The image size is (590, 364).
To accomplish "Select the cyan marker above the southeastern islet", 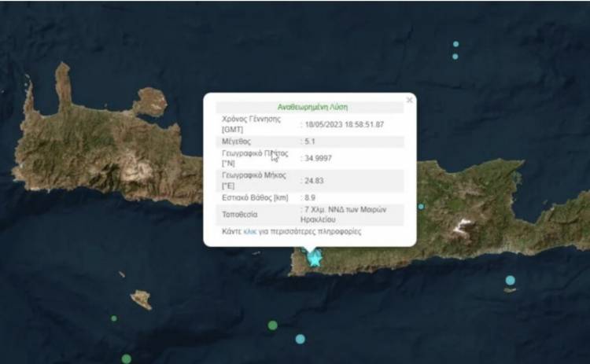I will (511, 280).
